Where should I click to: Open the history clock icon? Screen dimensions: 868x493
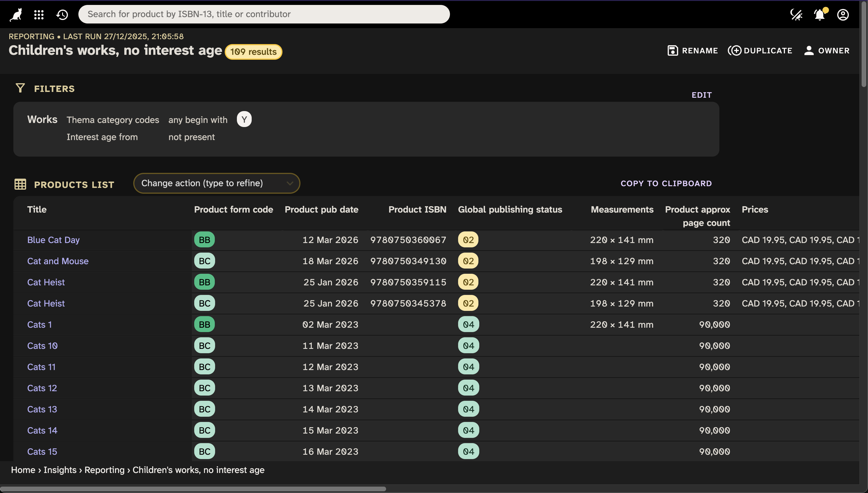click(62, 14)
